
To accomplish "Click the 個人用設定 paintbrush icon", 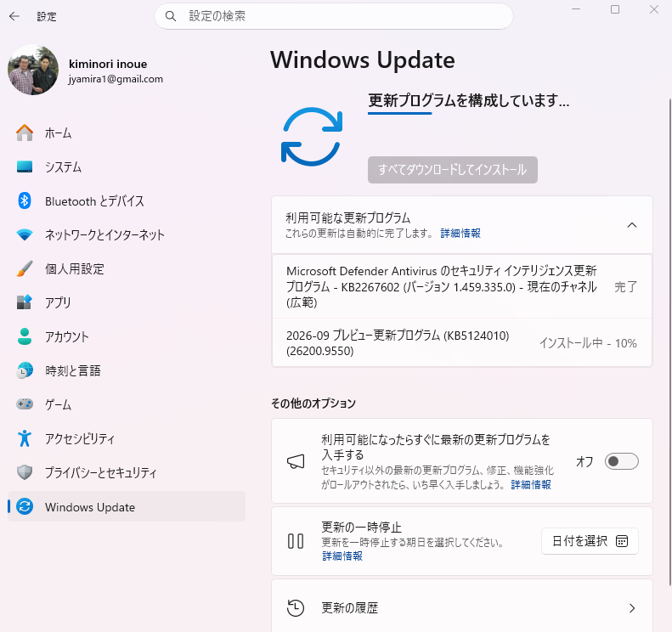I will [25, 268].
